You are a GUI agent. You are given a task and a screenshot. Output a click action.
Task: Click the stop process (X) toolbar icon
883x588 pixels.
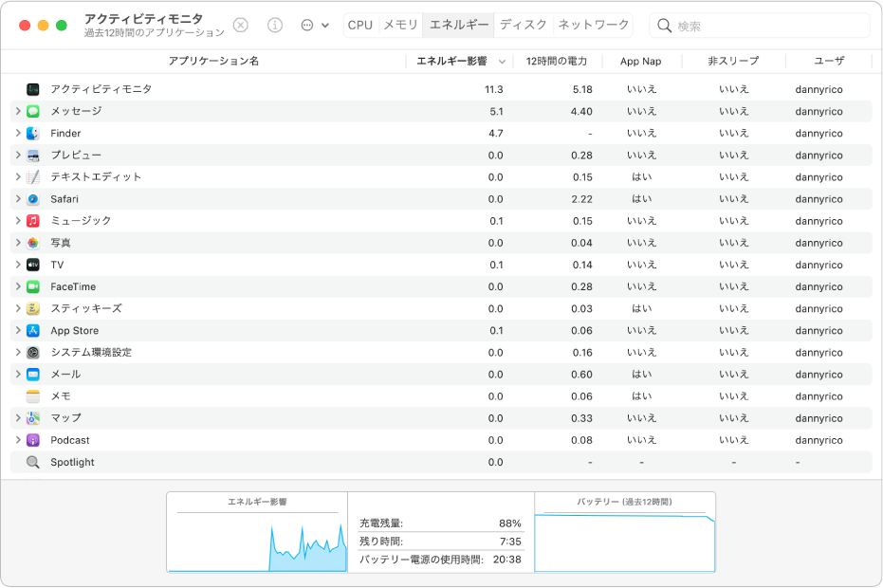pyautogui.click(x=241, y=26)
